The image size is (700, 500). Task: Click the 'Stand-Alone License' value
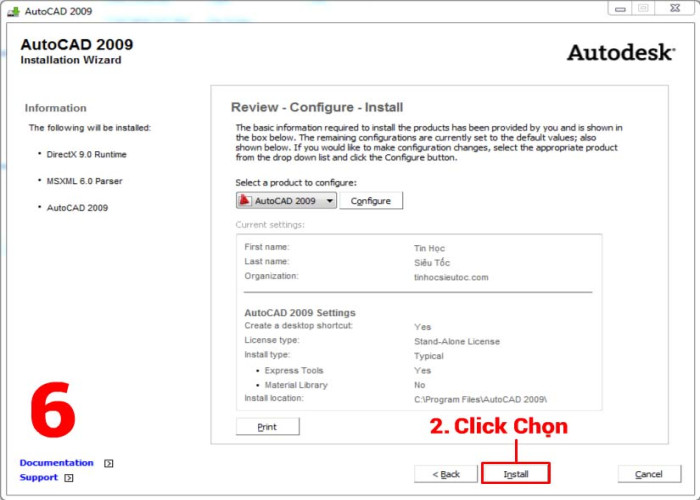pyautogui.click(x=457, y=342)
